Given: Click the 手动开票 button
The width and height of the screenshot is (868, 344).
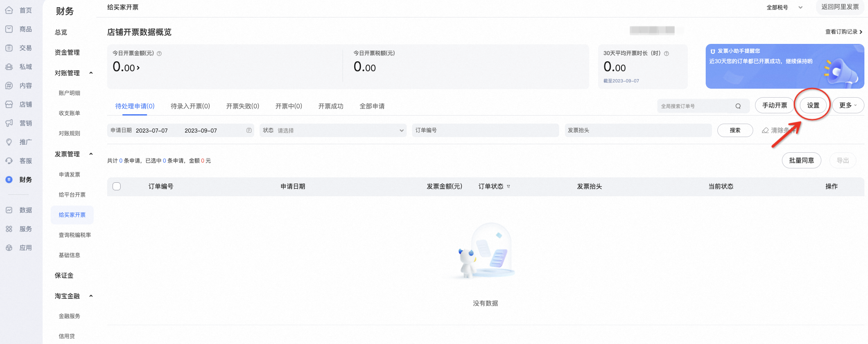Looking at the screenshot, I should pos(775,105).
